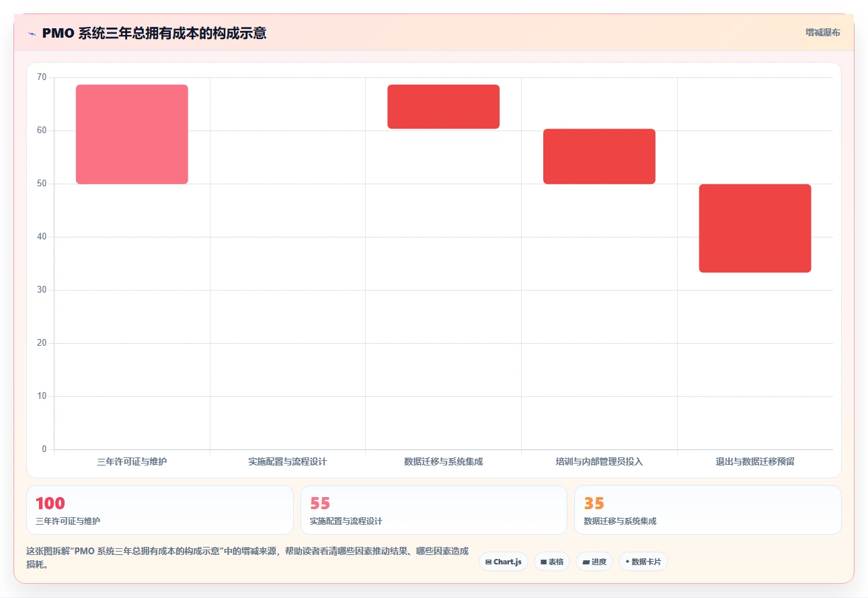The width and height of the screenshot is (868, 598).
Task: Click the y-axis value 30
Action: pyautogui.click(x=42, y=290)
